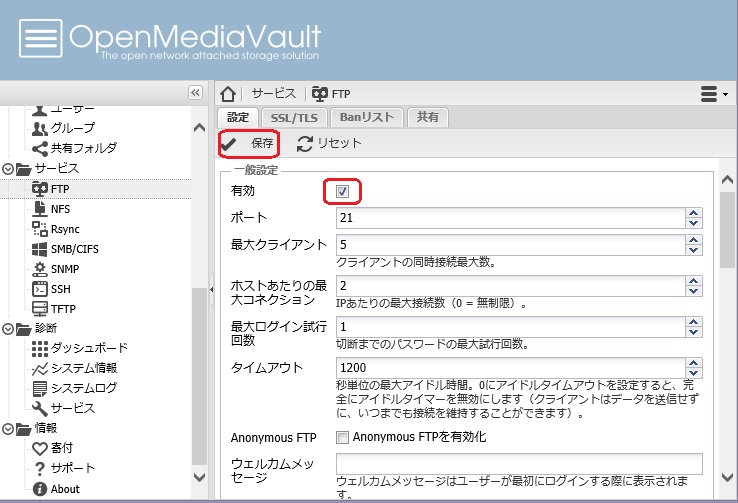Click settings panel scrollbar up arrow
Viewport: 738px width, 503px height.
click(x=728, y=179)
